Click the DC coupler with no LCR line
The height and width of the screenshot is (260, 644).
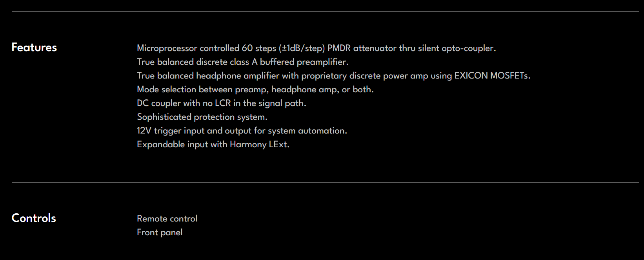coord(222,103)
